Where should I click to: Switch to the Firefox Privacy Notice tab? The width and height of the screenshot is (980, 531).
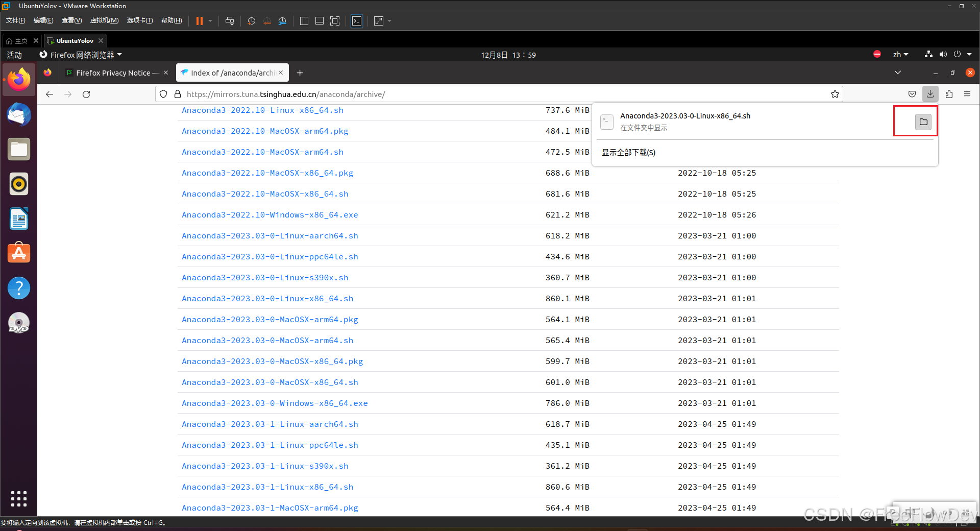pos(113,73)
